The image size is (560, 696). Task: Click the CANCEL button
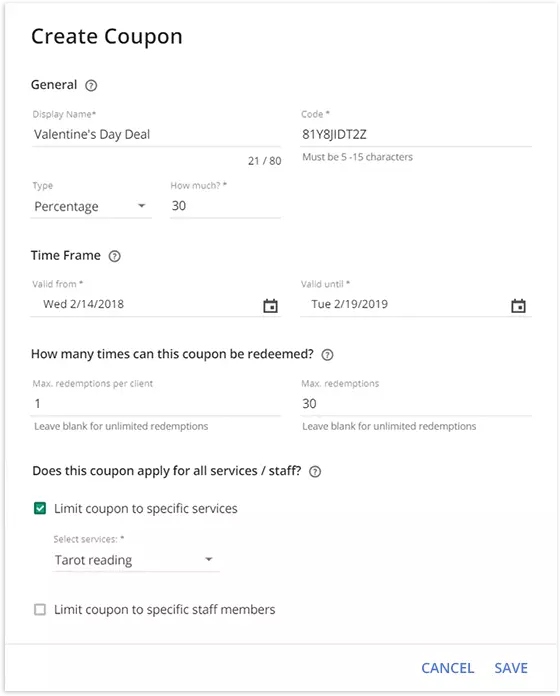[447, 668]
